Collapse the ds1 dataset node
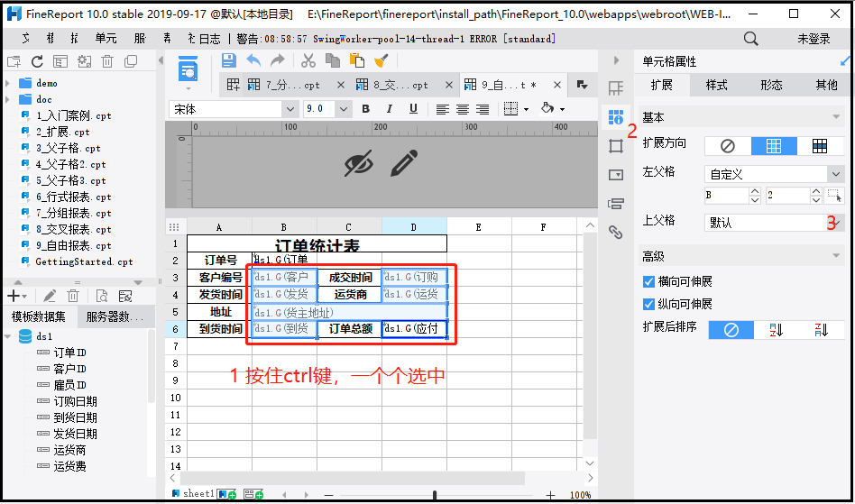The image size is (855, 504). (x=7, y=336)
